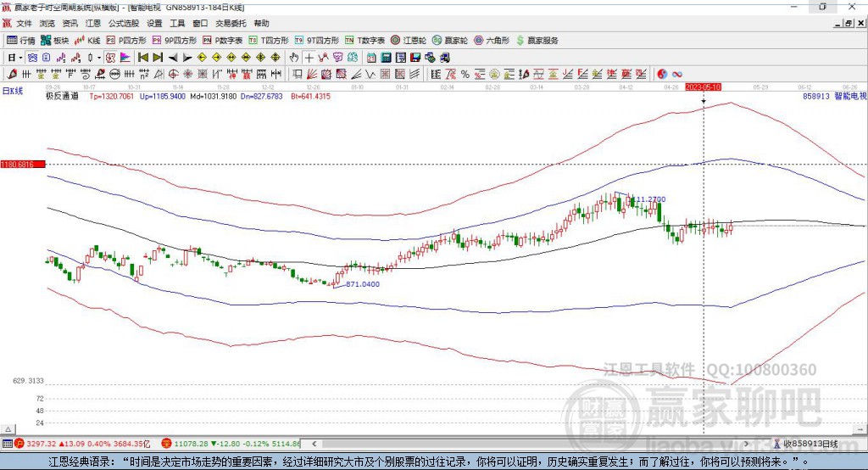Open 赢家服务 service link
This screenshot has height=470, width=868.
pyautogui.click(x=537, y=41)
